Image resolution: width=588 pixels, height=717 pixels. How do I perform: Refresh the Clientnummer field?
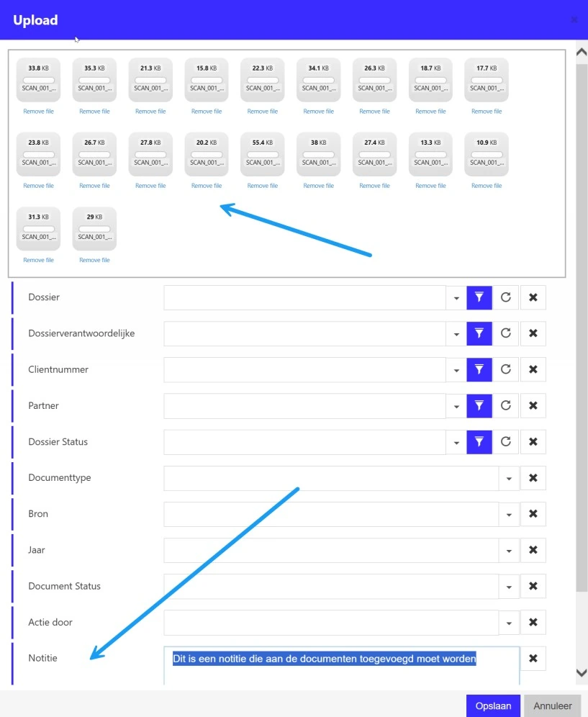(506, 369)
